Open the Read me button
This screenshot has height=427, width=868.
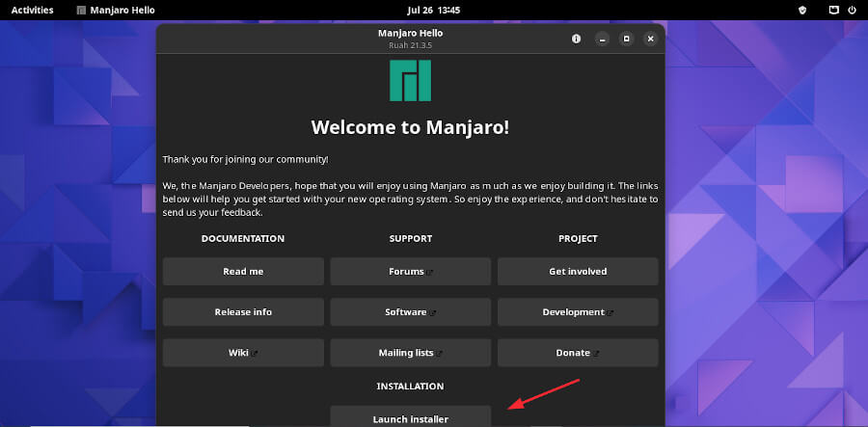click(x=243, y=272)
